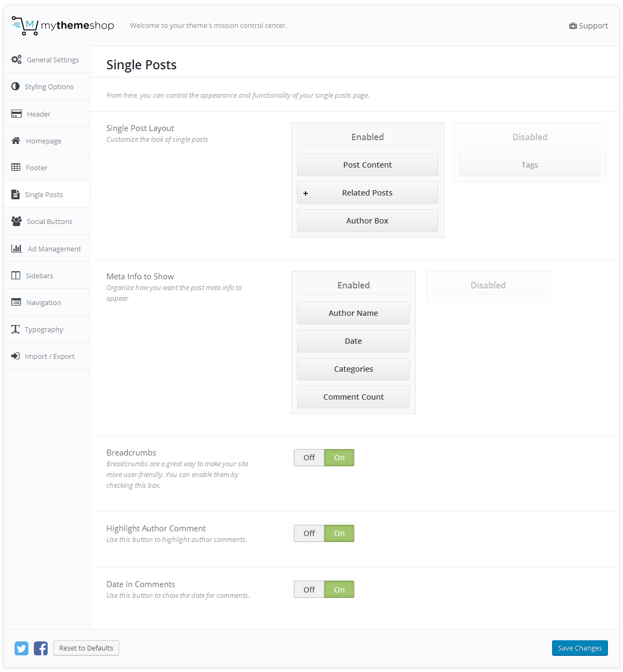Go to the Navigation settings tab
The height and width of the screenshot is (672, 623).
tap(44, 302)
